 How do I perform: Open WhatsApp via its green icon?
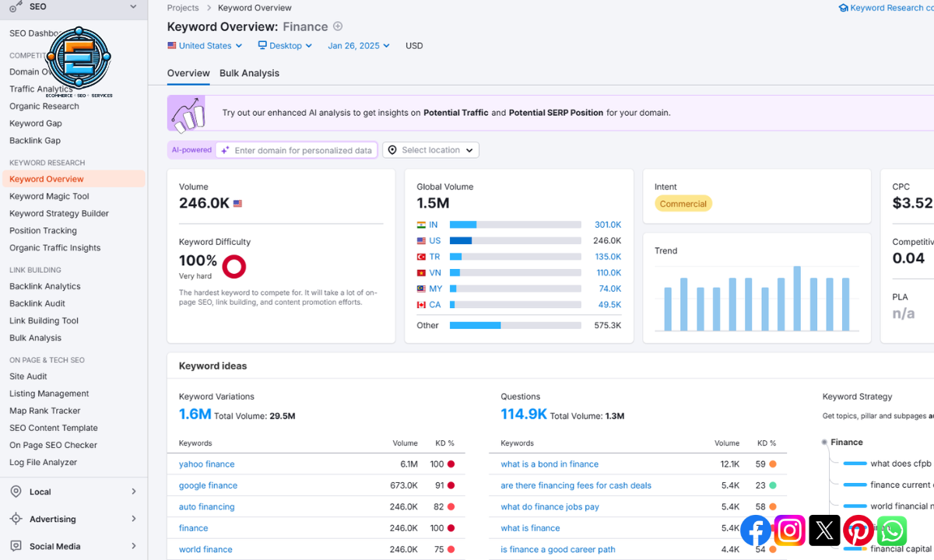[x=891, y=530]
